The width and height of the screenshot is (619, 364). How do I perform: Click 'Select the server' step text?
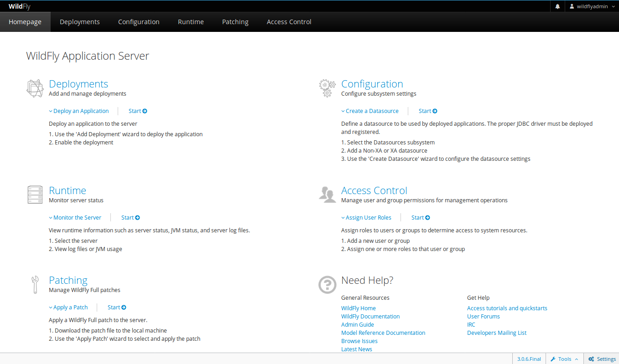tap(73, 241)
